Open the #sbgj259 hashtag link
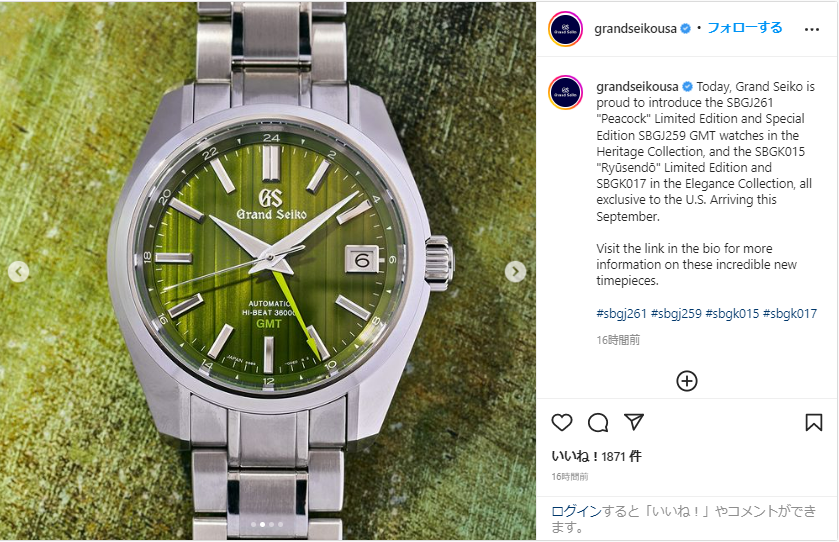Screen dimensions: 839x542 tap(676, 314)
